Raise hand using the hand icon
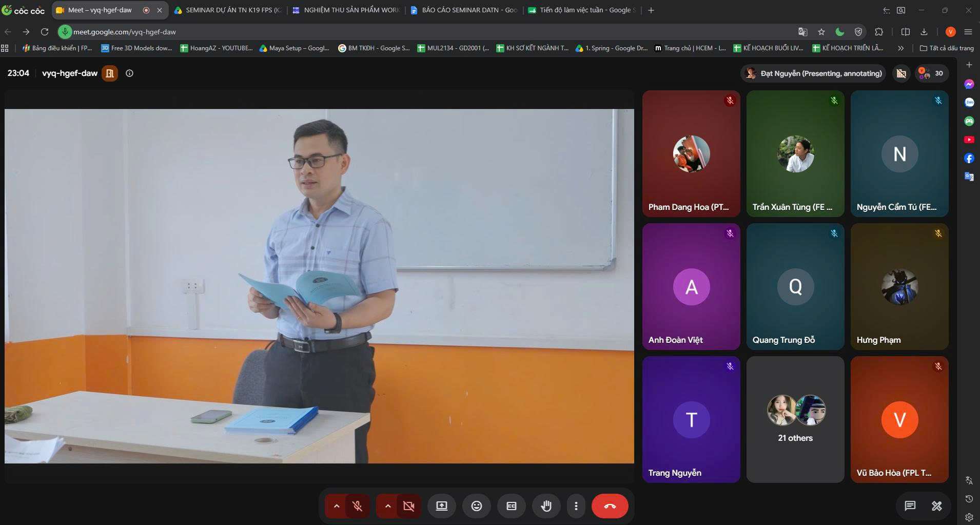Image resolution: width=980 pixels, height=525 pixels. coord(546,506)
